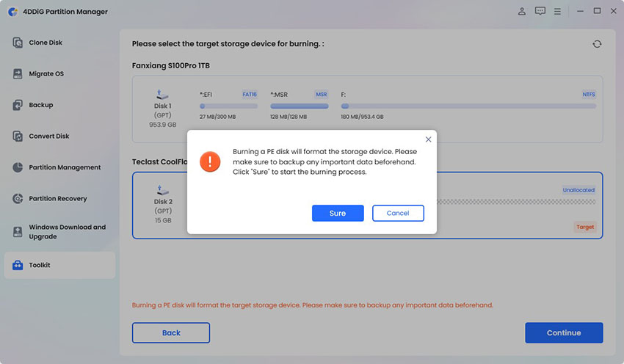This screenshot has height=364, width=624.
Task: Click the MSR partition usage bar
Action: coord(300,106)
